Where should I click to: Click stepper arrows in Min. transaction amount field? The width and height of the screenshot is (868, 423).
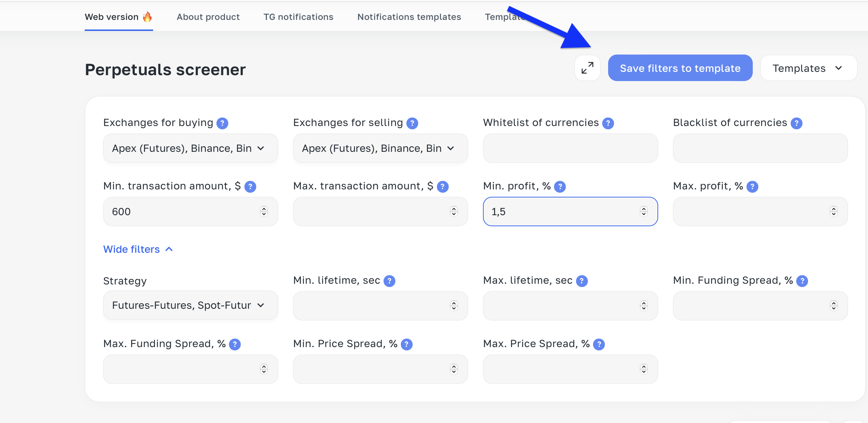(x=264, y=212)
